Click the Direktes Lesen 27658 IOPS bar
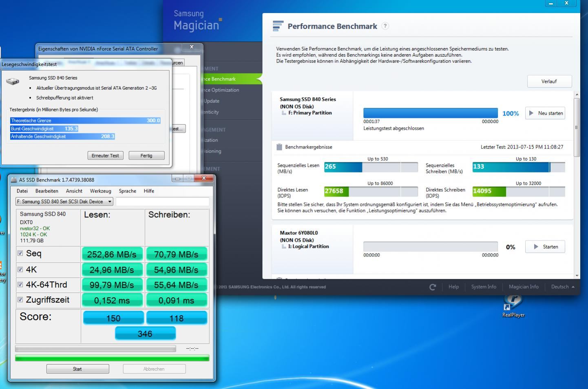588x389 pixels. pyautogui.click(x=371, y=191)
